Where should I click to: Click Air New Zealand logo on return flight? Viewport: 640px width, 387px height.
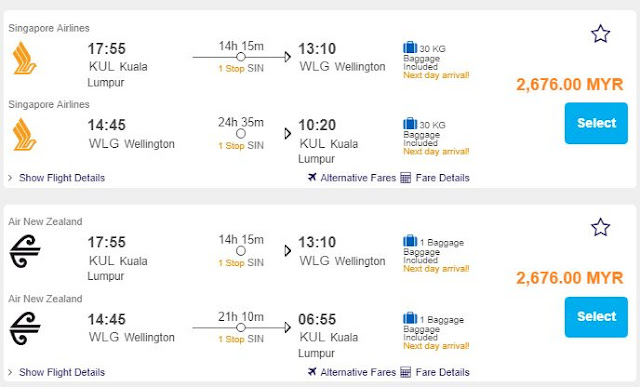[24, 328]
